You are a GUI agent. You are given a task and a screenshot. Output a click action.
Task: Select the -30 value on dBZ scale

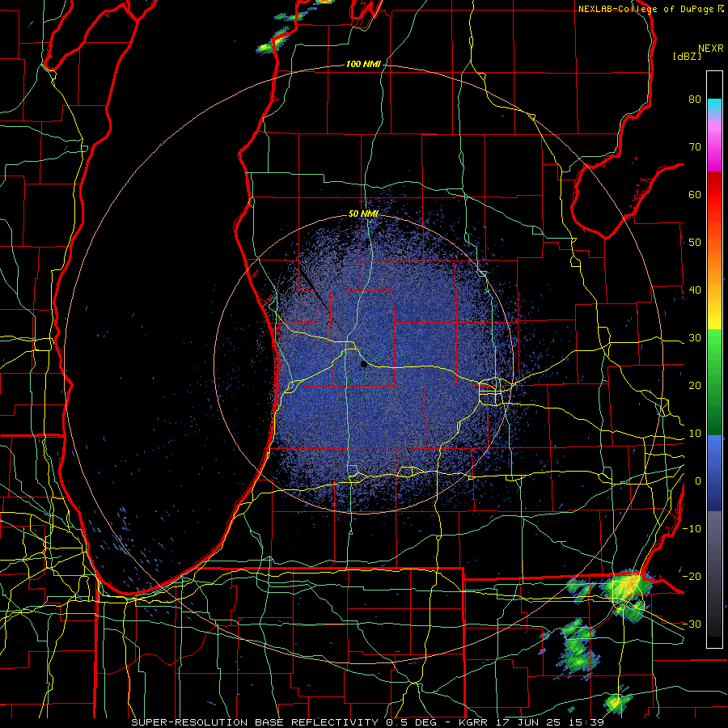[692, 624]
